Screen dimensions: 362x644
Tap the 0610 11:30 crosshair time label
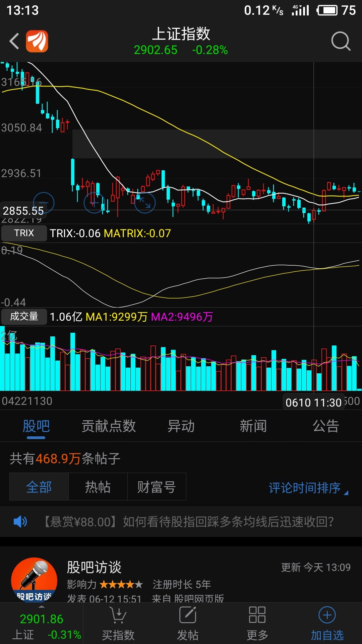[314, 402]
